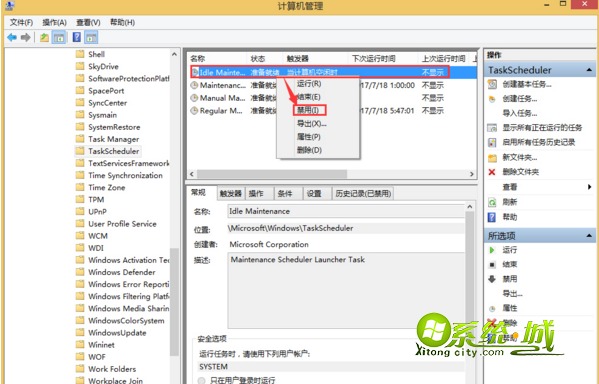The width and height of the screenshot is (599, 384).
Task: Click the Forward arrow toolbar icon
Action: tap(26, 37)
